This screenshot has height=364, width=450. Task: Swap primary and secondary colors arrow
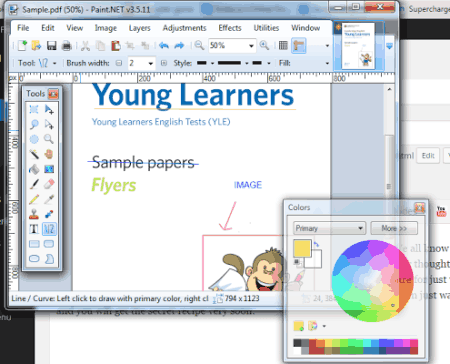click(316, 245)
